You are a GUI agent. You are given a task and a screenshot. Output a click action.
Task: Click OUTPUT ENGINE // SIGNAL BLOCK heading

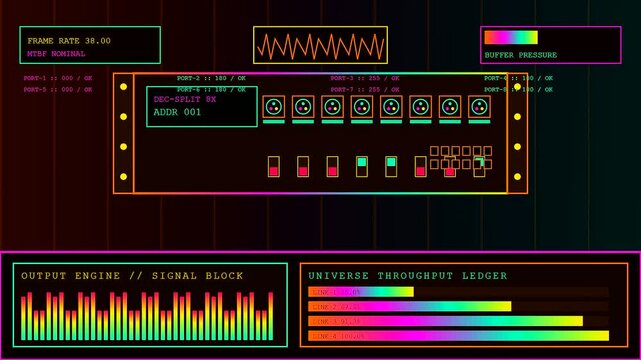(x=132, y=276)
